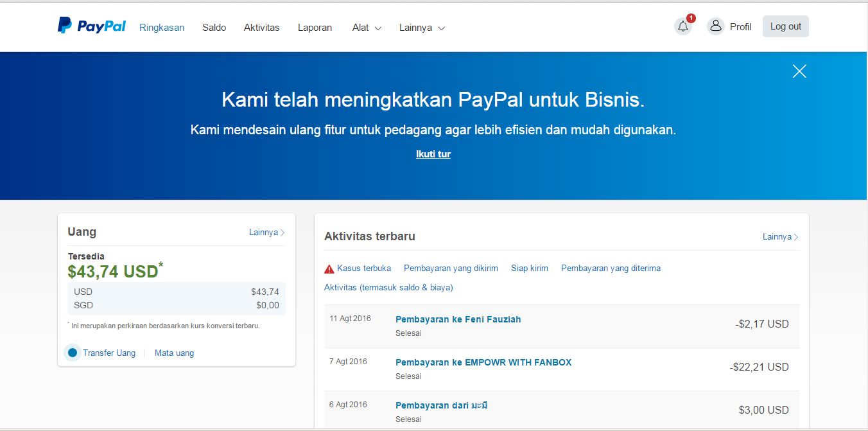Click the 11 Agt 2016 date
This screenshot has height=431, width=868.
click(349, 319)
